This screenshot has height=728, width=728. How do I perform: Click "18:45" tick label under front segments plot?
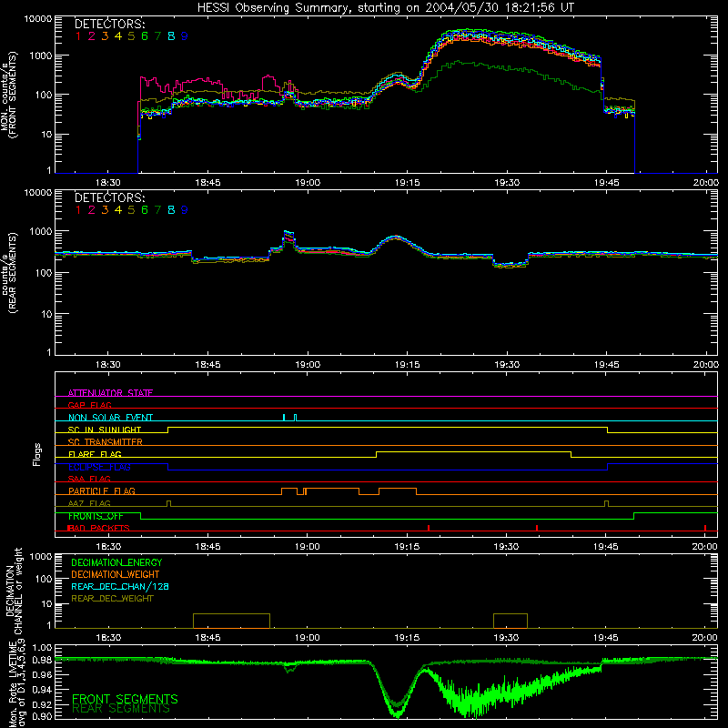coord(207,183)
